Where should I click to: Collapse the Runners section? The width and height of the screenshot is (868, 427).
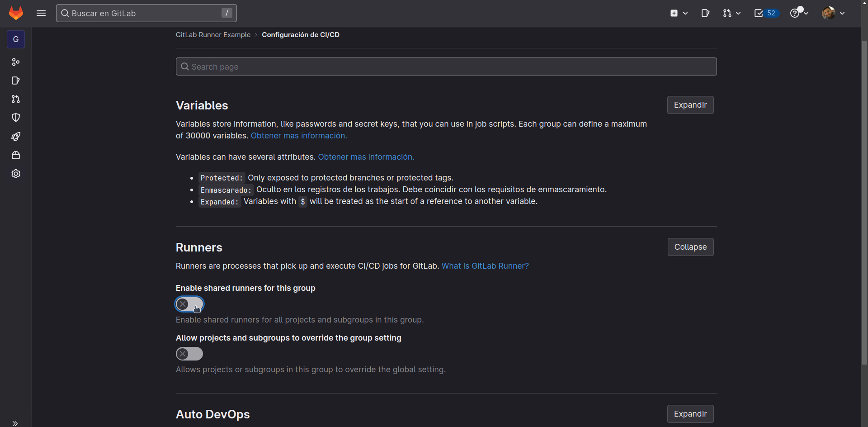tap(690, 247)
